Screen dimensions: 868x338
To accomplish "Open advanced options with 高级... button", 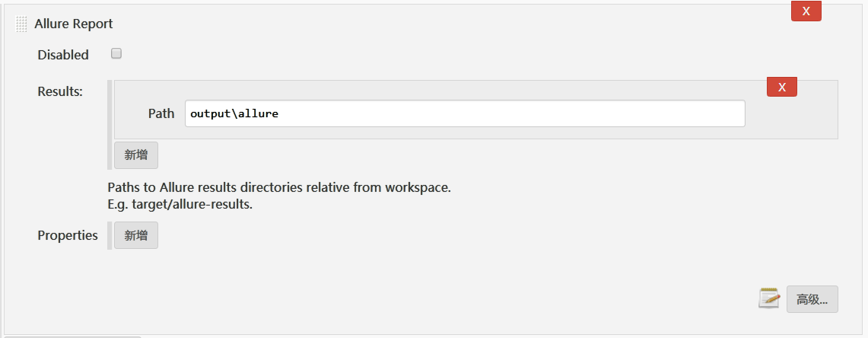I will coord(812,299).
